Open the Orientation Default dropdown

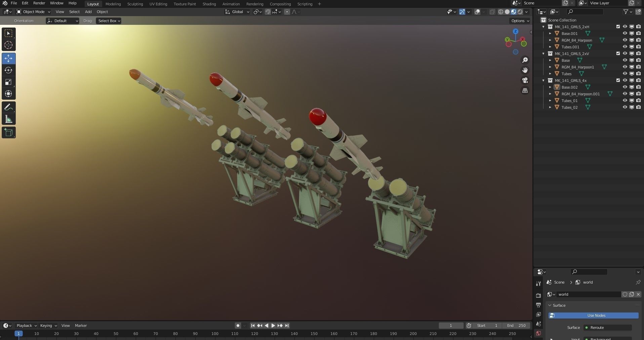point(63,21)
